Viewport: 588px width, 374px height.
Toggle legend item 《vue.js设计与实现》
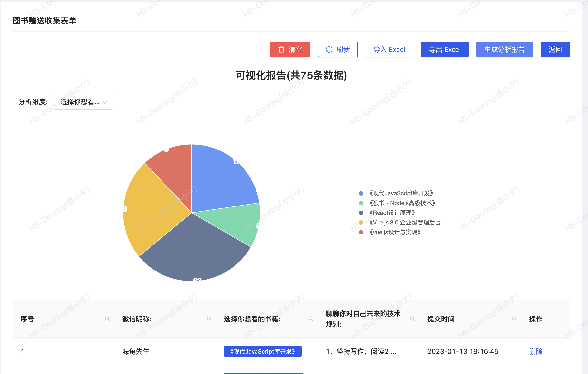click(390, 232)
